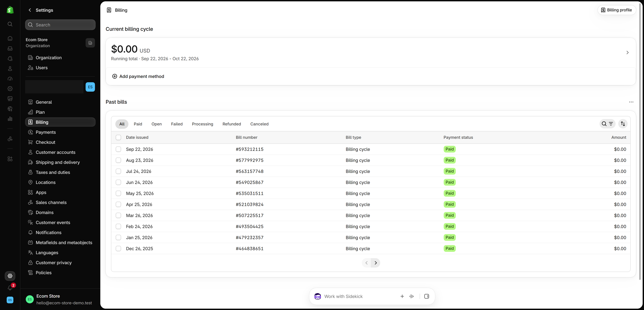This screenshot has height=310, width=644.
Task: Tick the checkbox for bill #507225517
Action: (119, 216)
